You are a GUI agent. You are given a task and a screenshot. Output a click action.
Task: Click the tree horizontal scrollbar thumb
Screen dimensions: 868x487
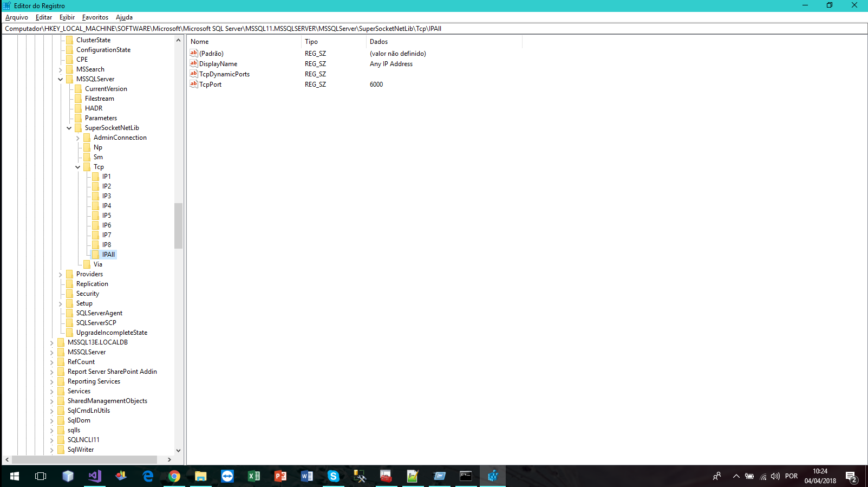(x=85, y=459)
